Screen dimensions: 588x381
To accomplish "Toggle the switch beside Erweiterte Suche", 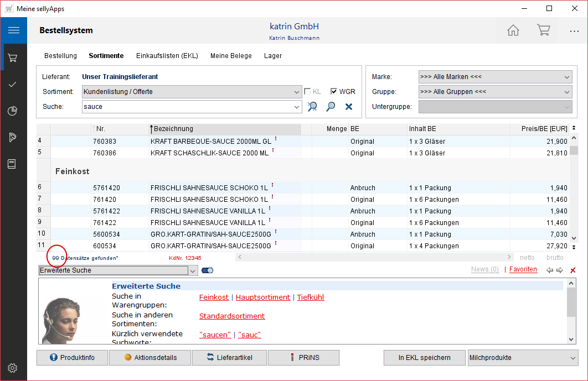I will click(208, 270).
